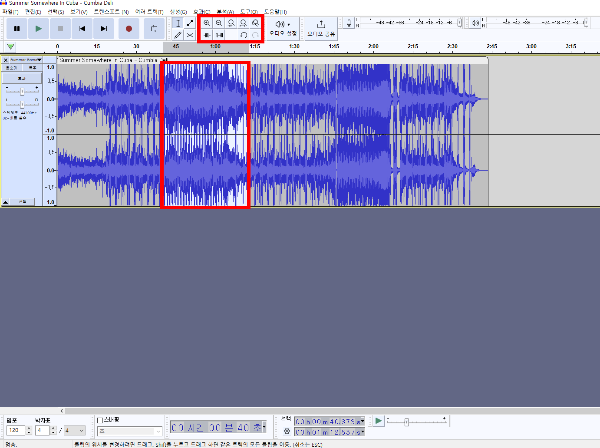This screenshot has width=600, height=448.
Task: Click the 1:30 mark on the timeline ruler
Action: pyautogui.click(x=294, y=46)
